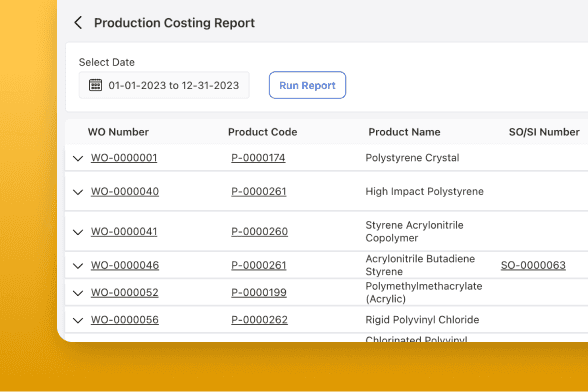Open product code P-0000260 link

point(260,232)
